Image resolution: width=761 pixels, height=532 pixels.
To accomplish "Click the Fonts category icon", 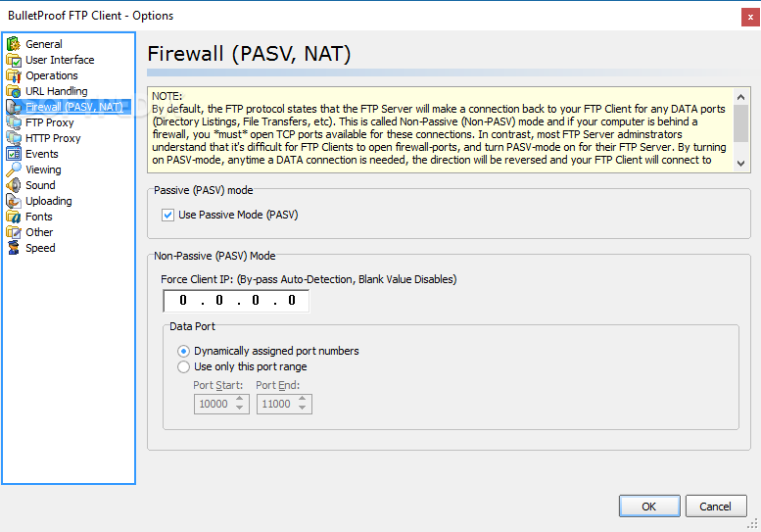I will [14, 217].
